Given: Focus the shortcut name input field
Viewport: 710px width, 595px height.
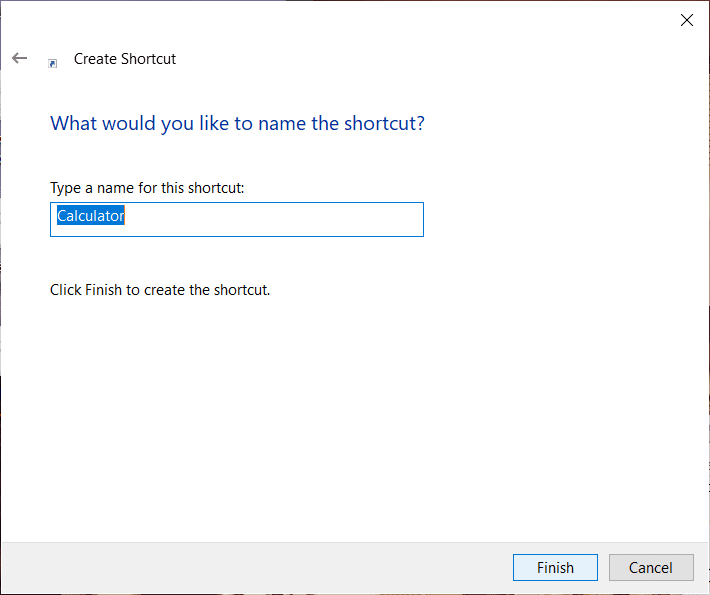Looking at the screenshot, I should (x=236, y=219).
